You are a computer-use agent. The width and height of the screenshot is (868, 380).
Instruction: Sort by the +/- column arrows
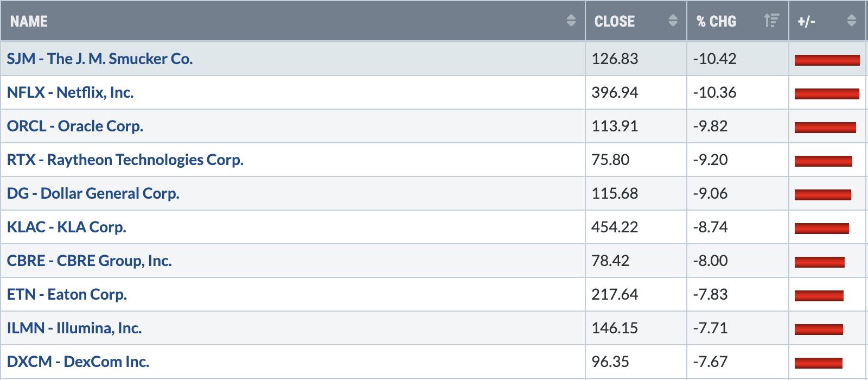[851, 21]
